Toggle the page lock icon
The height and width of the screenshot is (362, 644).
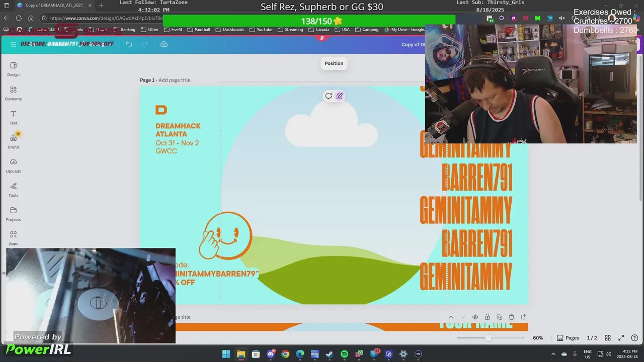[487, 317]
